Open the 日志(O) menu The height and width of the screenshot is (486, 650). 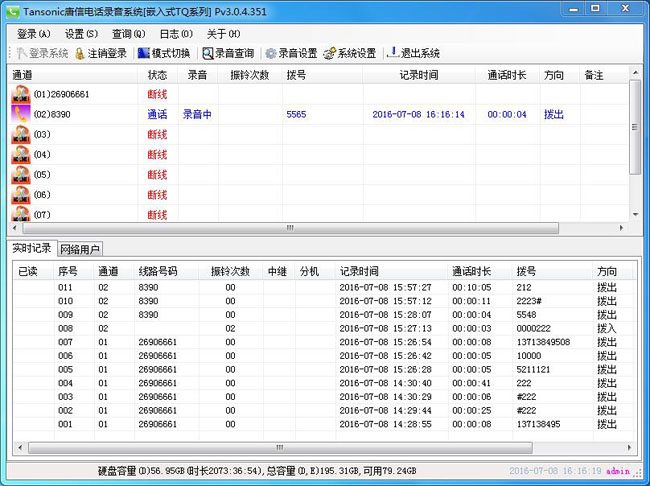175,34
